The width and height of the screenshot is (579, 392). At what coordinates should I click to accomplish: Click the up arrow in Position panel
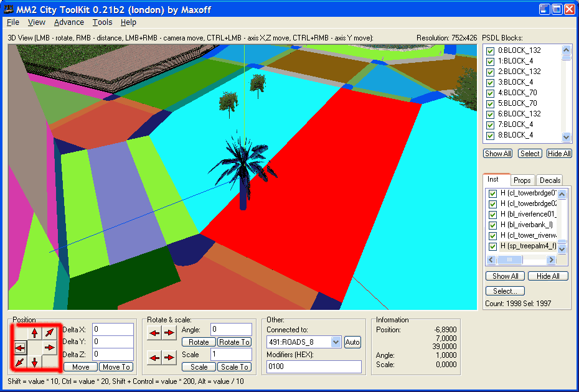tap(34, 333)
